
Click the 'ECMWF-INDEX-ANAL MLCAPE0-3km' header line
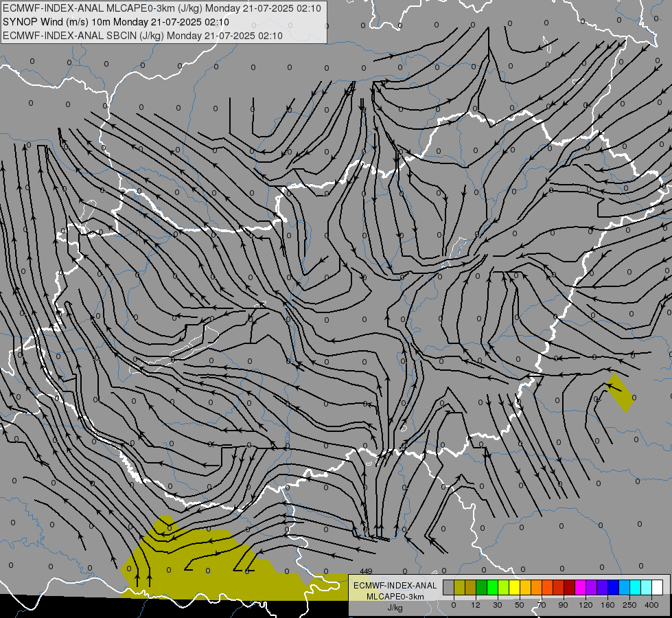coord(161,8)
